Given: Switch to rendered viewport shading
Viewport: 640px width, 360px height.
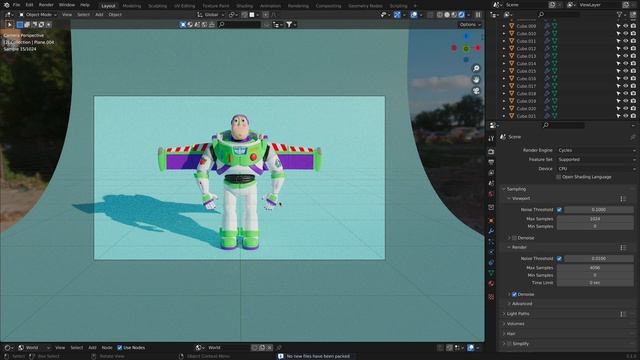Looking at the screenshot, I should pos(462,15).
